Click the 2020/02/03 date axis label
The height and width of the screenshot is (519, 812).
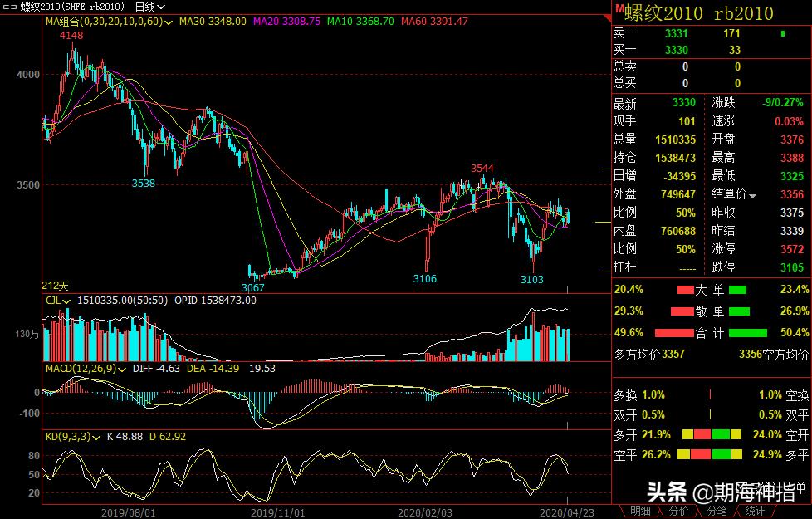(x=424, y=513)
